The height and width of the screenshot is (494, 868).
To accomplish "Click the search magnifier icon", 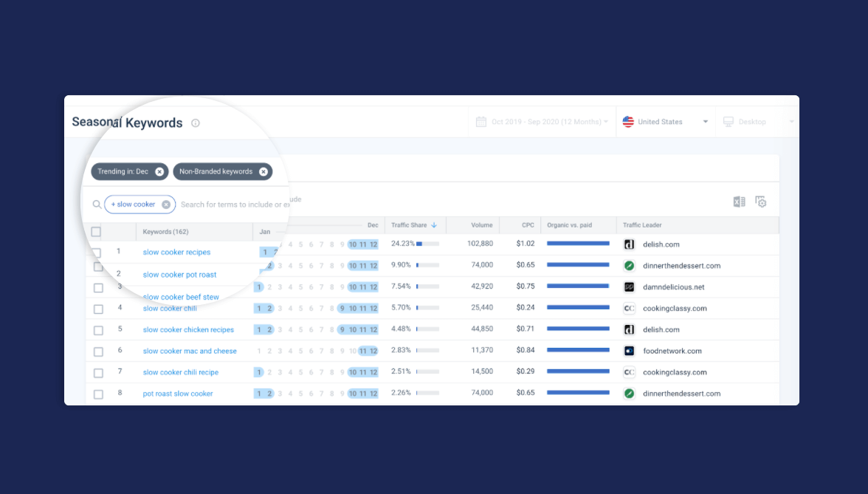I will pyautogui.click(x=97, y=205).
